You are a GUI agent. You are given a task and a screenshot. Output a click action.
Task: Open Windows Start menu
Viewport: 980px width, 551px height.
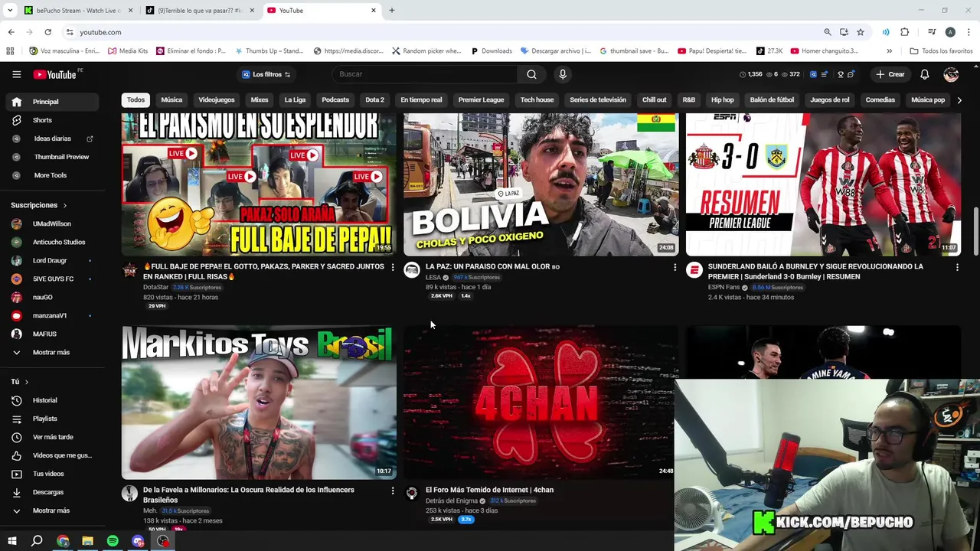click(12, 541)
